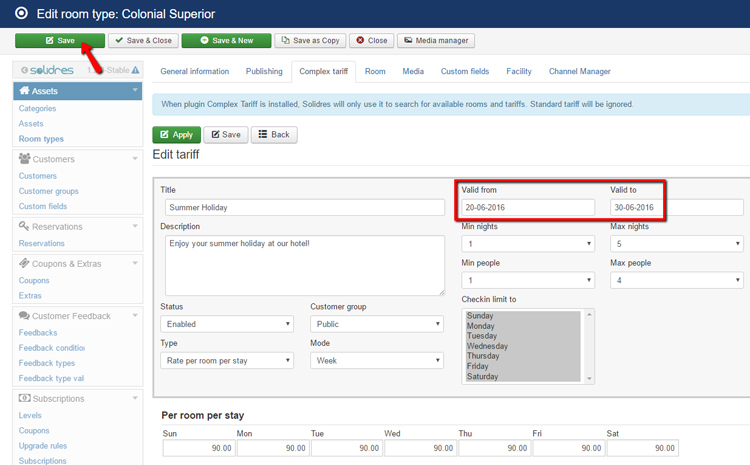Switch to the Channel Manager tab
Viewport: 750px width, 465px height.
(580, 71)
